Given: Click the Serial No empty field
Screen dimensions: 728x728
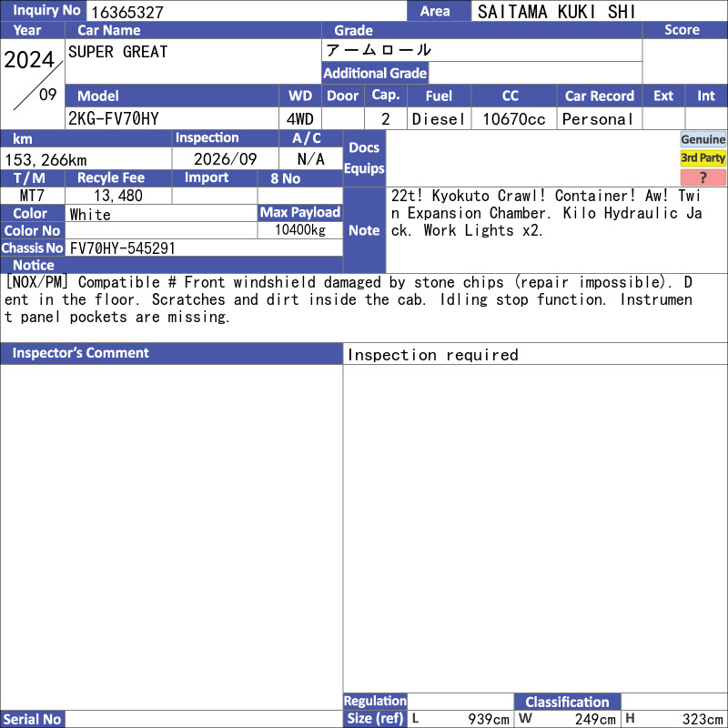Looking at the screenshot, I should pyautogui.click(x=204, y=719).
